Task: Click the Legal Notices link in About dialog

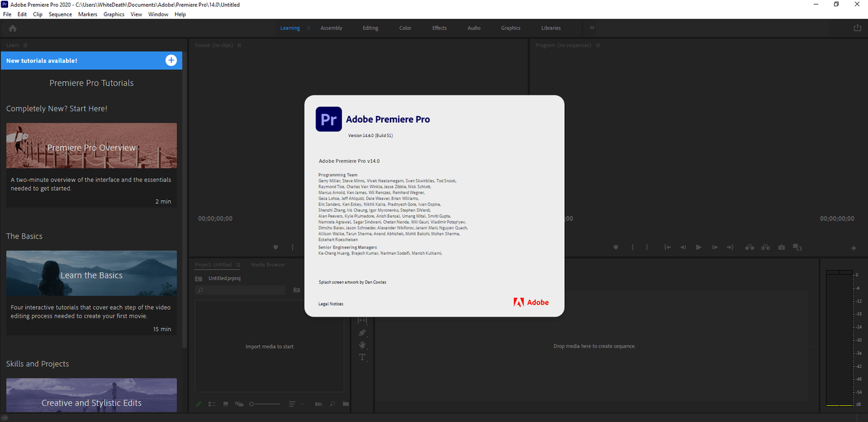Action: click(331, 304)
